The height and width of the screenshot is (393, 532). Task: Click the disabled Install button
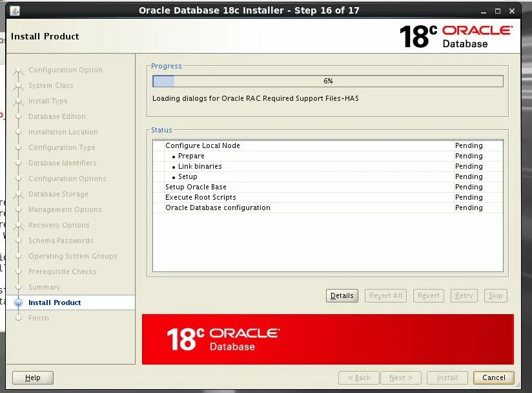click(447, 377)
